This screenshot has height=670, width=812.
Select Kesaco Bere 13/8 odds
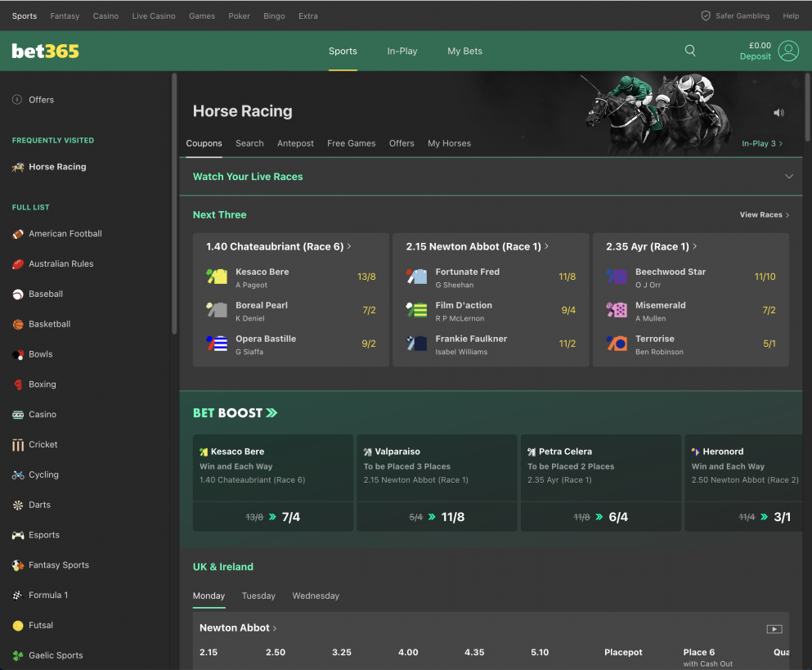coord(366,277)
